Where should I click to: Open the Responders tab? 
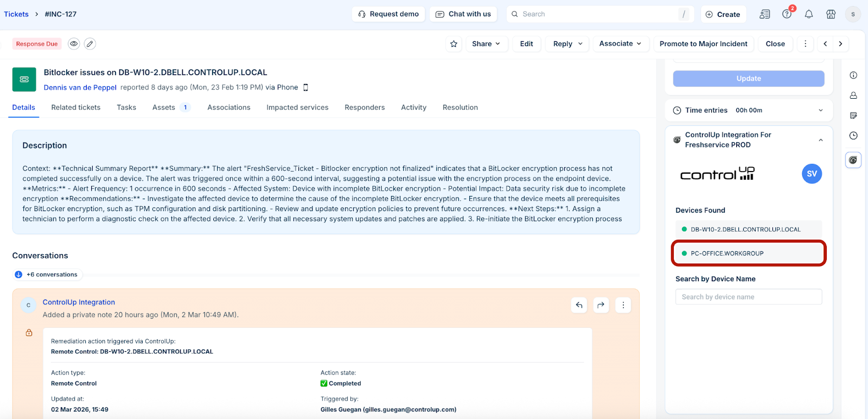click(365, 107)
